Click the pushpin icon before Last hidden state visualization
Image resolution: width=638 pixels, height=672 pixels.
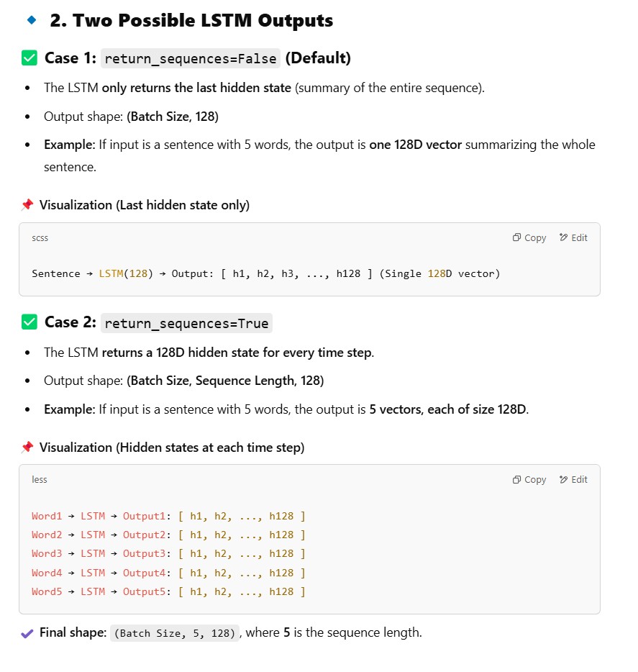point(27,205)
